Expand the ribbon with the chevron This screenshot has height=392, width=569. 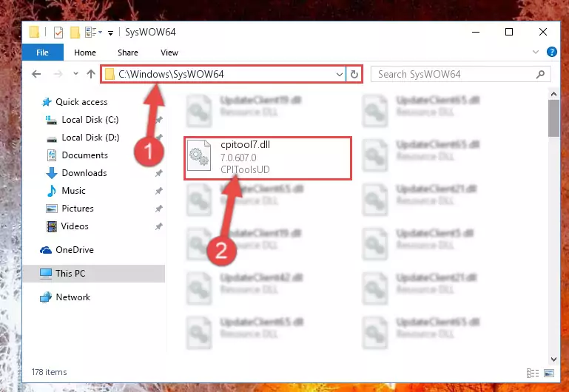[x=535, y=53]
